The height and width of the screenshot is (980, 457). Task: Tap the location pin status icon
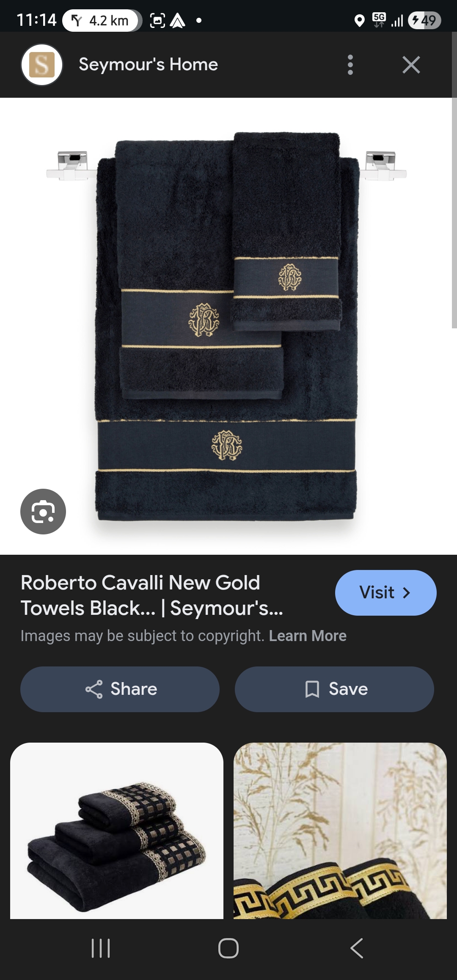click(x=359, y=20)
